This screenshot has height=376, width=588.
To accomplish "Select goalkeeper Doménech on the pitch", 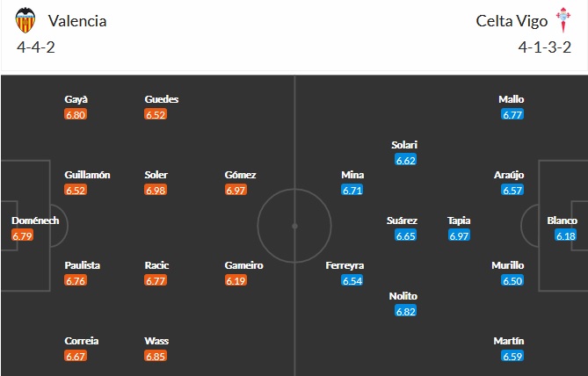I will (x=35, y=221).
